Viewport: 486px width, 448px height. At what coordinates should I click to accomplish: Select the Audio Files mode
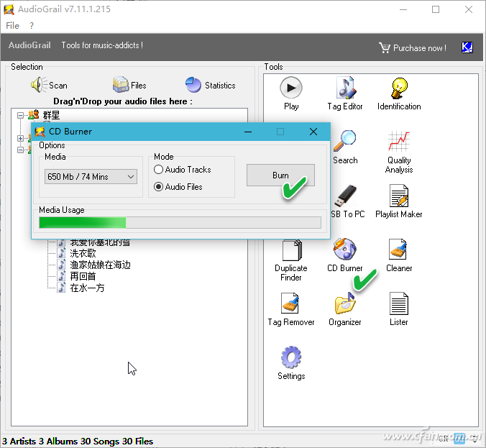(178, 187)
